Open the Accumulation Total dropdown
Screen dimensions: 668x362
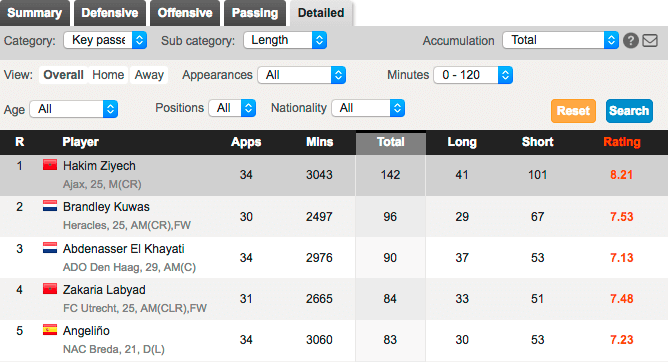[x=560, y=40]
